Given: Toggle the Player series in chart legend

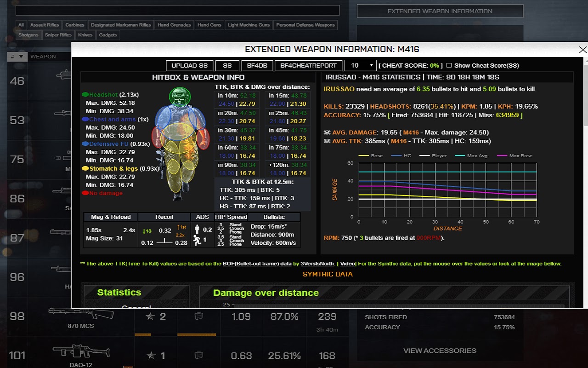Looking at the screenshot, I should click(x=433, y=156).
